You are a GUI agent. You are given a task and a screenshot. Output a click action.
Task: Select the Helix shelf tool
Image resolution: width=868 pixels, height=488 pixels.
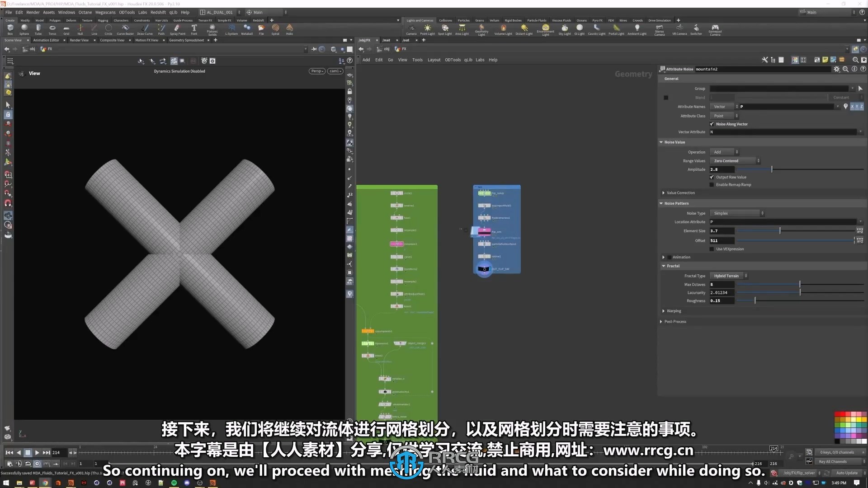[289, 29]
